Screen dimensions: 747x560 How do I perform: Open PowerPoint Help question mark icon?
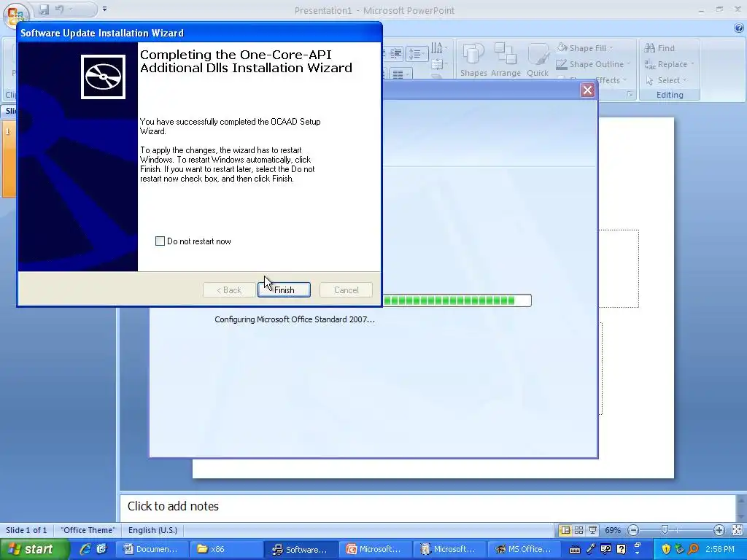click(x=739, y=28)
